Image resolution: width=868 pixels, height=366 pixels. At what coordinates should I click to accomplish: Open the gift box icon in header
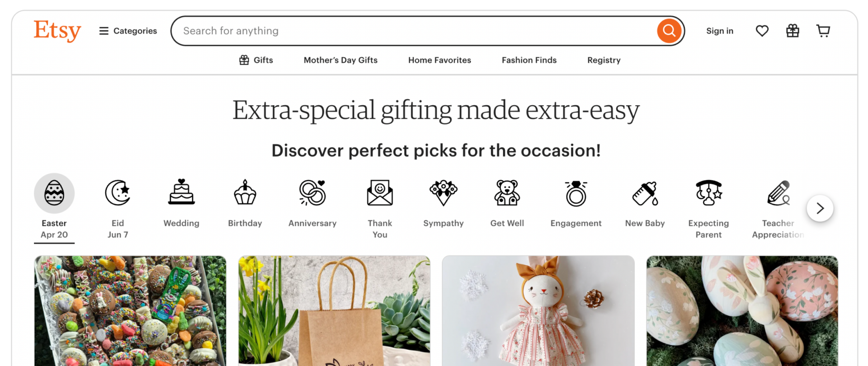pos(793,31)
